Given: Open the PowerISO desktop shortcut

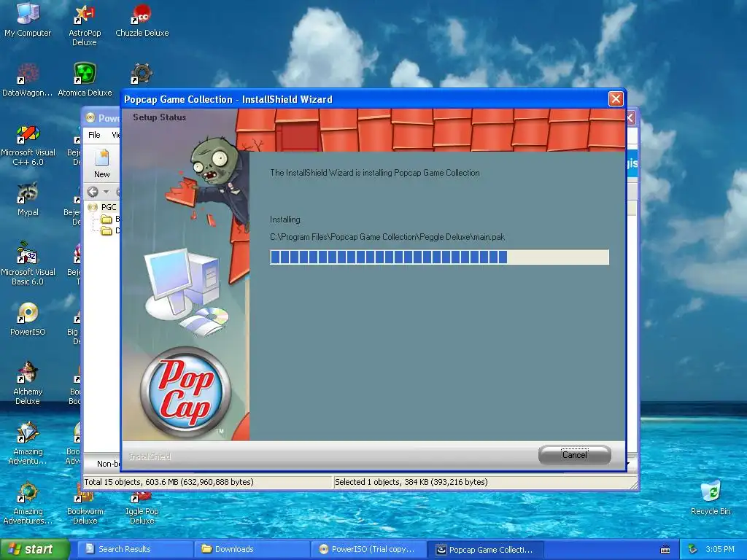Looking at the screenshot, I should 28,319.
